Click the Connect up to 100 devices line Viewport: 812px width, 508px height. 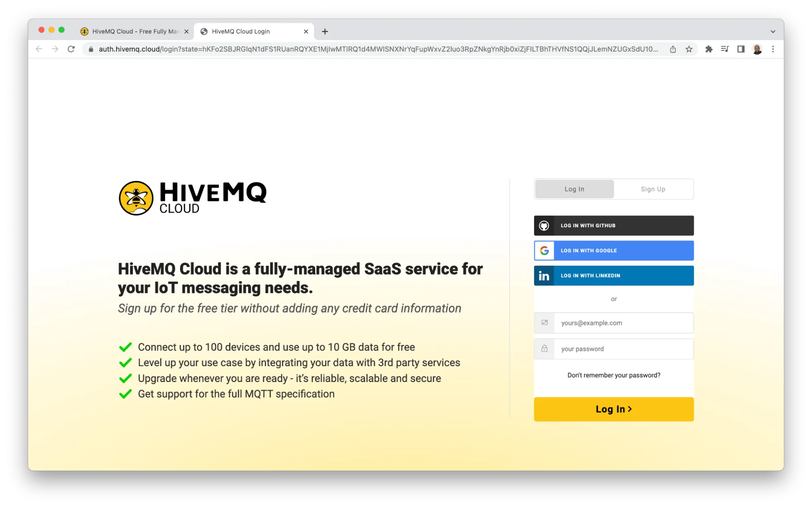tap(276, 347)
